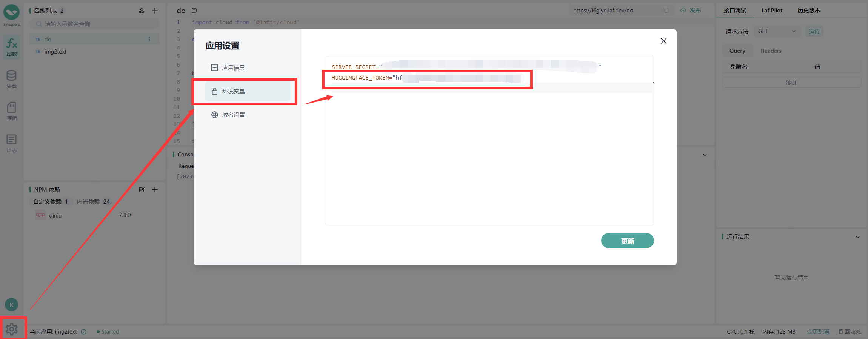Copy the function URL with copy icon

coord(666,11)
